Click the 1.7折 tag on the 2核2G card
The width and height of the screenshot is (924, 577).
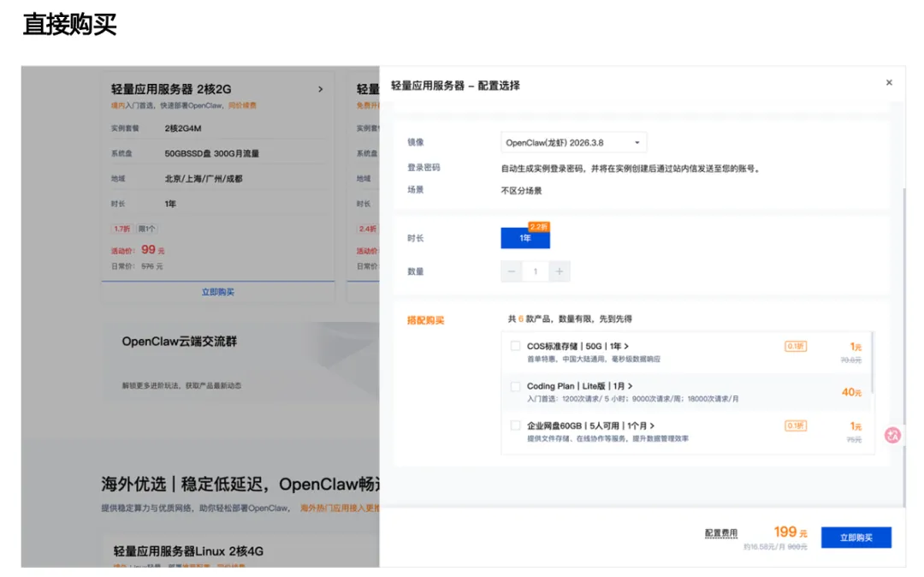(122, 229)
